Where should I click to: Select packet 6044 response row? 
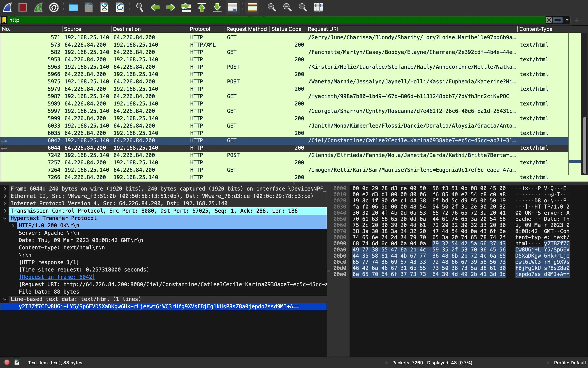[284, 148]
